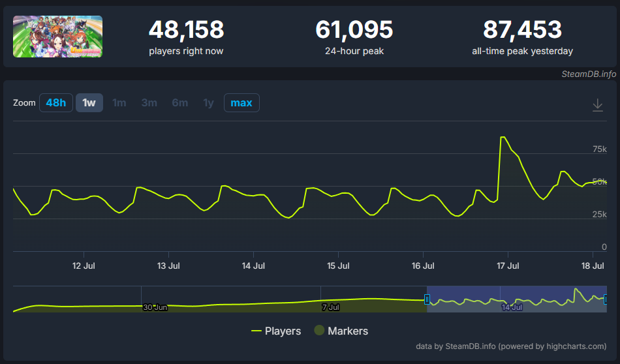Click the Zoom label text
This screenshot has width=620, height=364.
(x=24, y=103)
